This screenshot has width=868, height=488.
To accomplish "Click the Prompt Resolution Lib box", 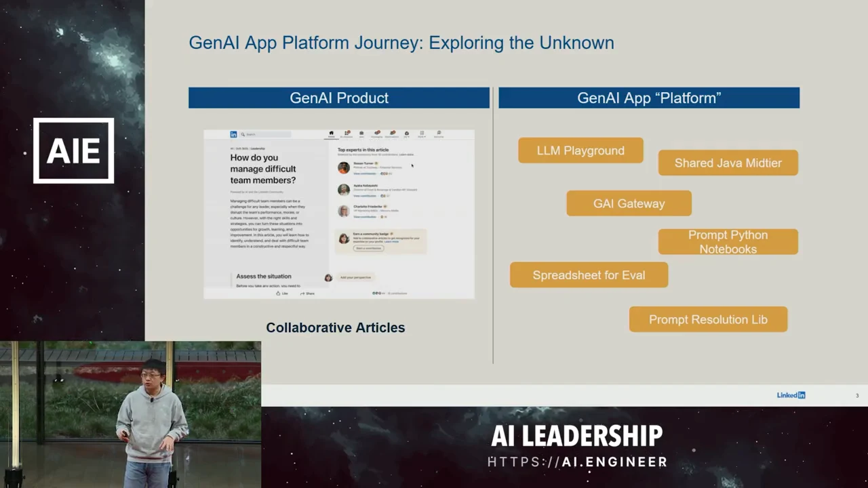I will 708,319.
